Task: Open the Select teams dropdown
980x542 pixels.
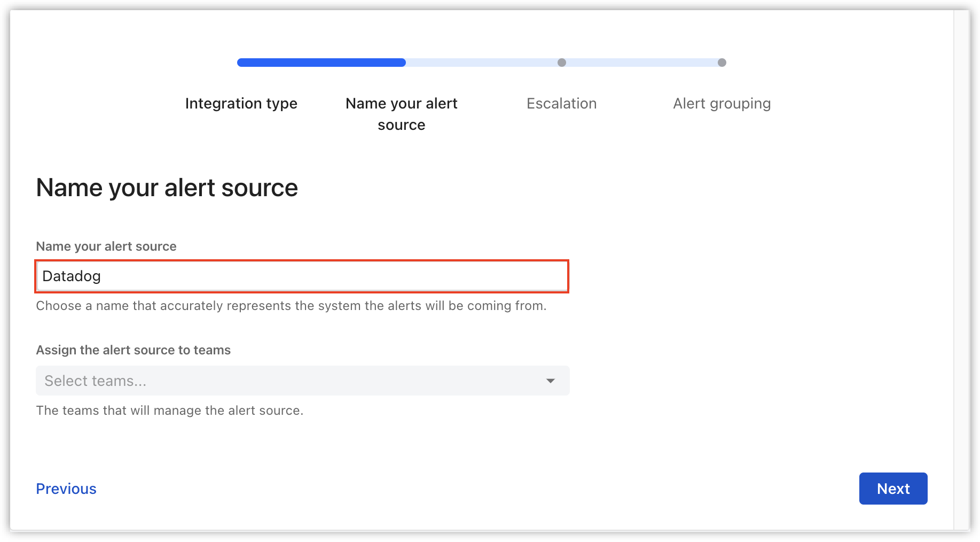Action: [x=302, y=381]
